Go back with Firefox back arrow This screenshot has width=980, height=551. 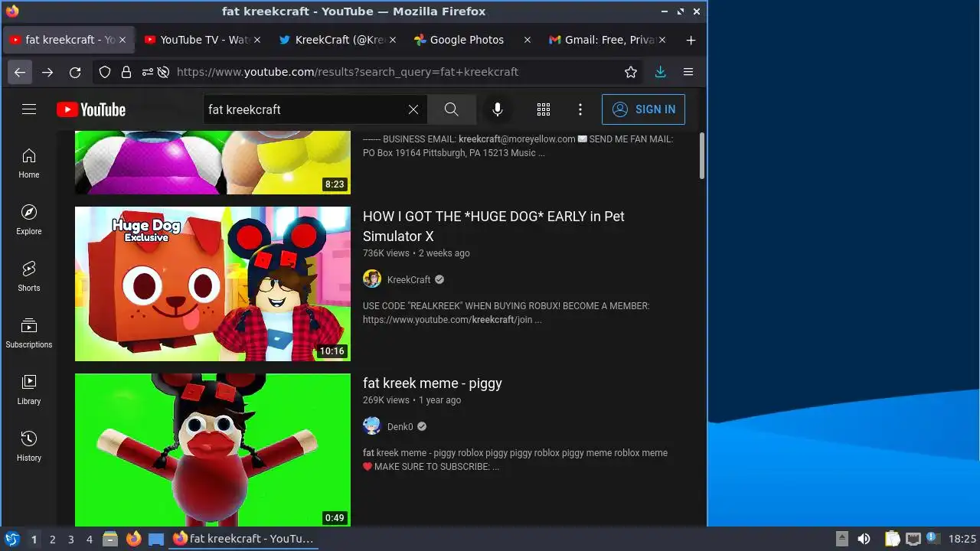(20, 72)
